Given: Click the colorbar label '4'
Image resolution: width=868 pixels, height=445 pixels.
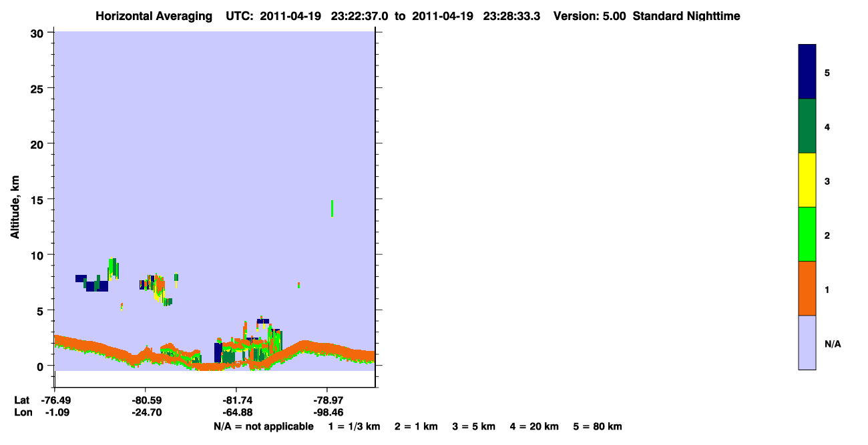Looking at the screenshot, I should point(827,127).
